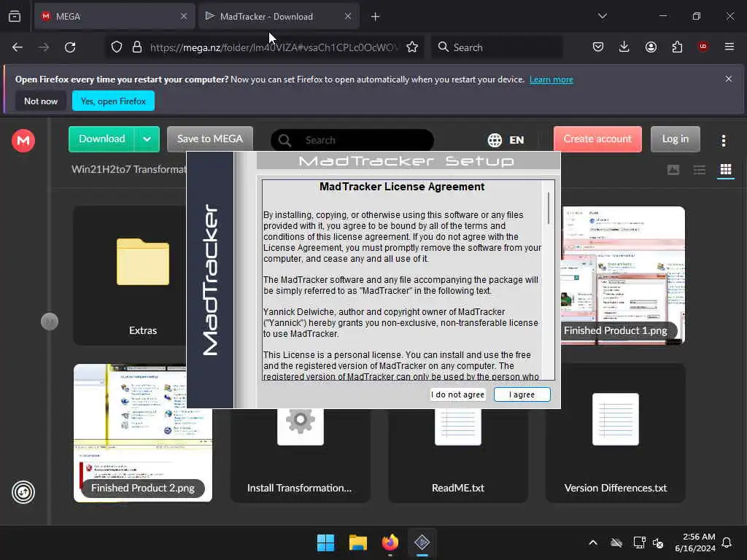Image resolution: width=747 pixels, height=560 pixels.
Task: Click the muted volume tray icon
Action: pyautogui.click(x=659, y=542)
